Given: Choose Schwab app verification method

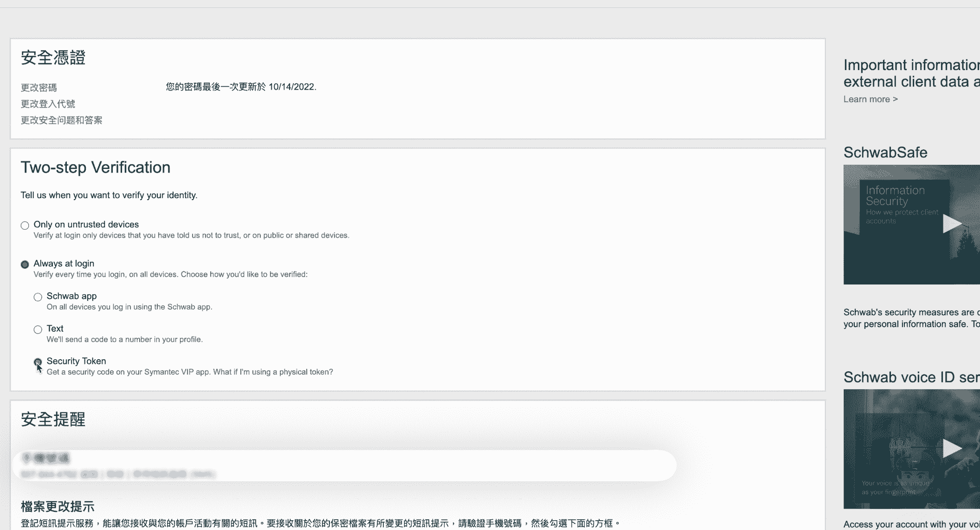Looking at the screenshot, I should [x=38, y=297].
